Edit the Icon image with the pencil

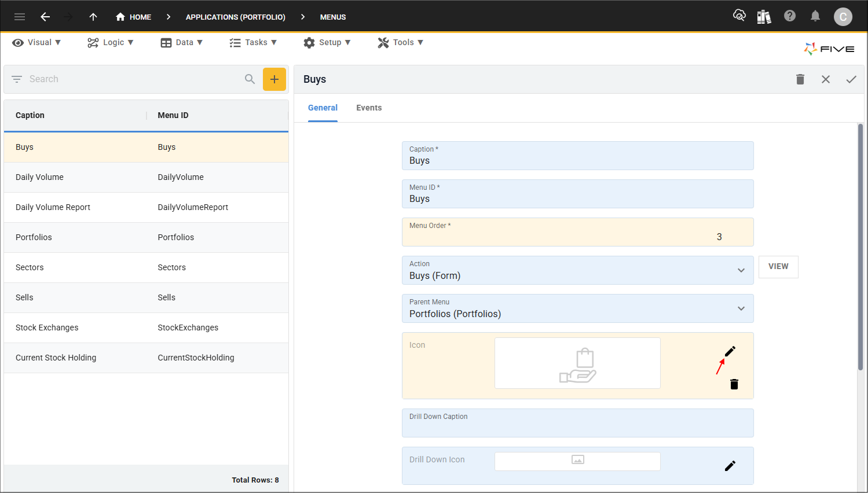click(x=730, y=351)
